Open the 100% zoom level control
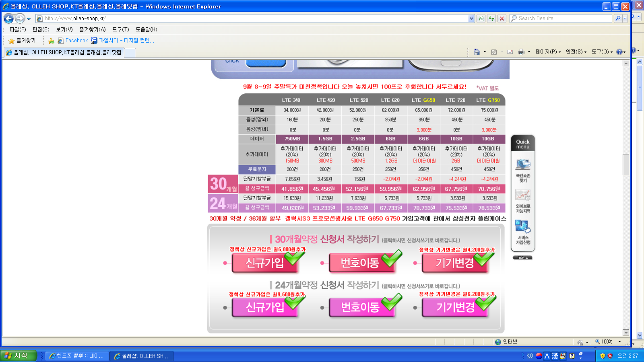This screenshot has height=362, width=644. (608, 342)
